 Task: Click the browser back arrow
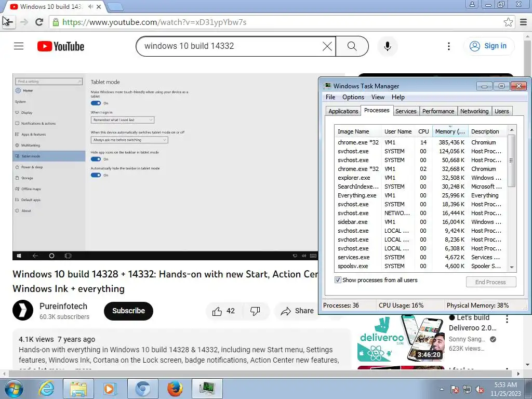tap(8, 22)
